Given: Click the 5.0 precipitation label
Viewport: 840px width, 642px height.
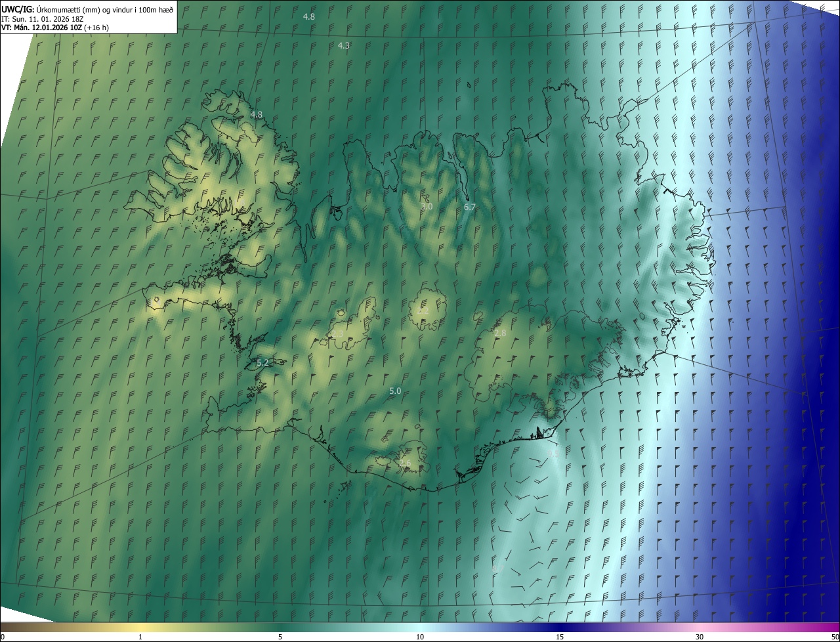Looking at the screenshot, I should (395, 391).
